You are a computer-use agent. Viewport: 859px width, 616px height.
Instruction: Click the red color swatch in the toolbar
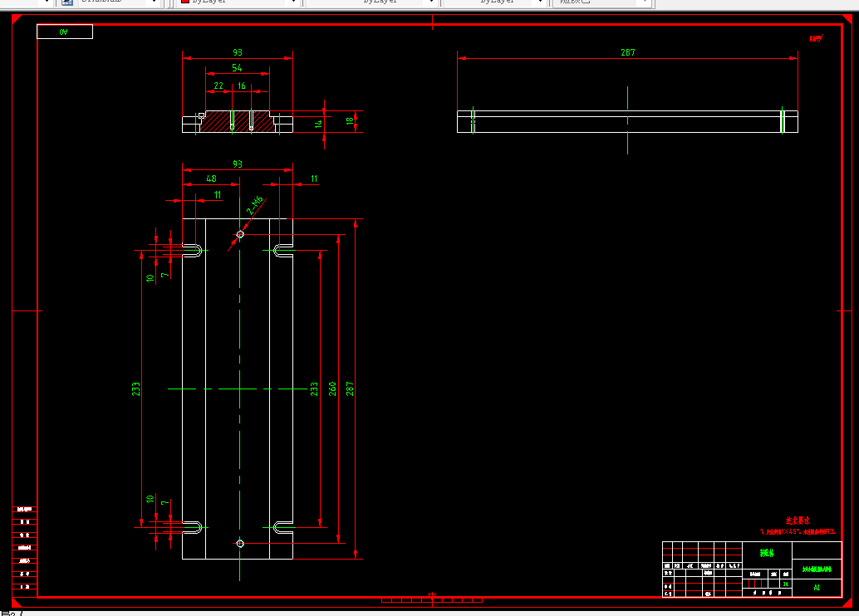pos(185,2)
